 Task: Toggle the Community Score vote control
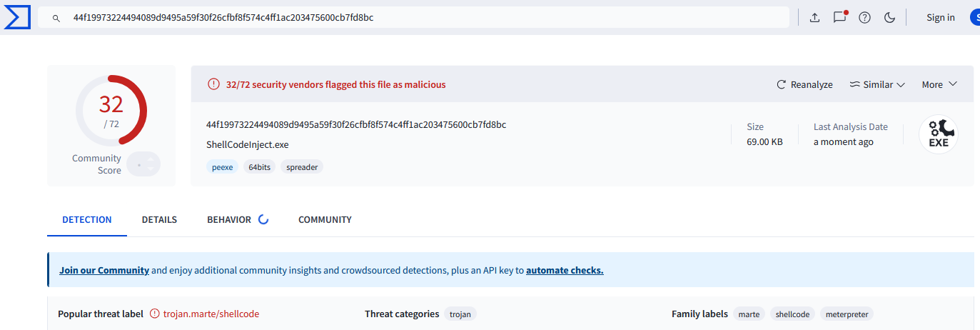[143, 164]
